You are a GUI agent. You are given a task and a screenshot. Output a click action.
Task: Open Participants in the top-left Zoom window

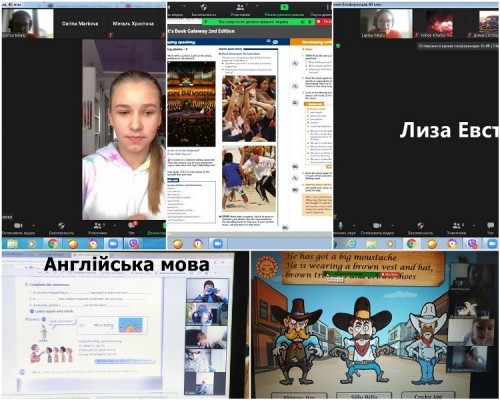point(97,229)
